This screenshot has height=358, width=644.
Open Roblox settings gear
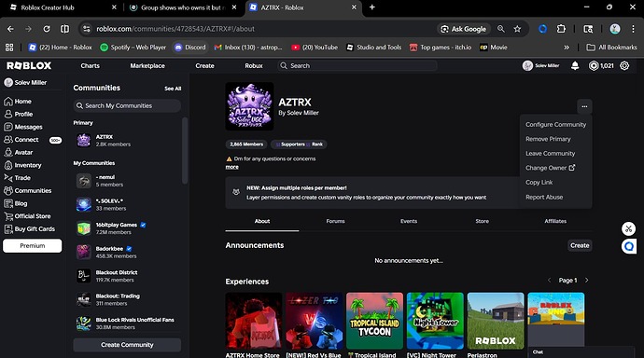(x=624, y=65)
